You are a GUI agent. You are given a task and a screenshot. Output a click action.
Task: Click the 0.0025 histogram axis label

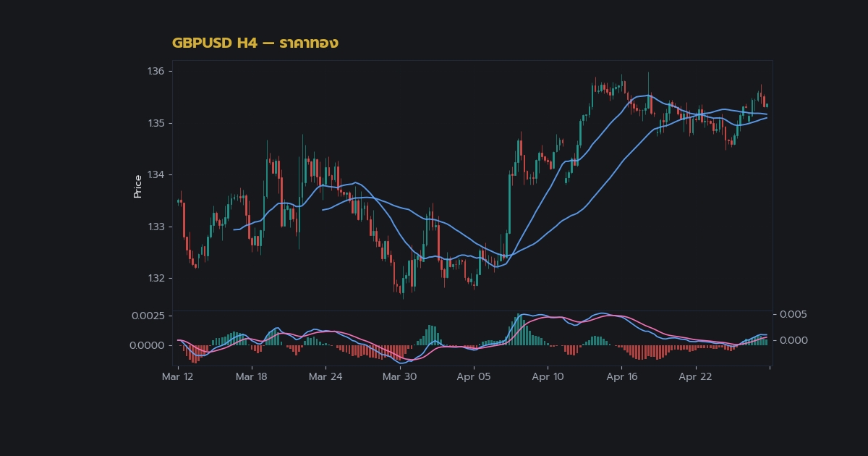(x=148, y=316)
